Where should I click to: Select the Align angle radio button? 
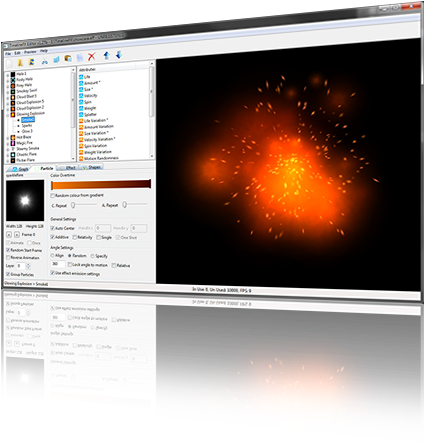tap(52, 256)
